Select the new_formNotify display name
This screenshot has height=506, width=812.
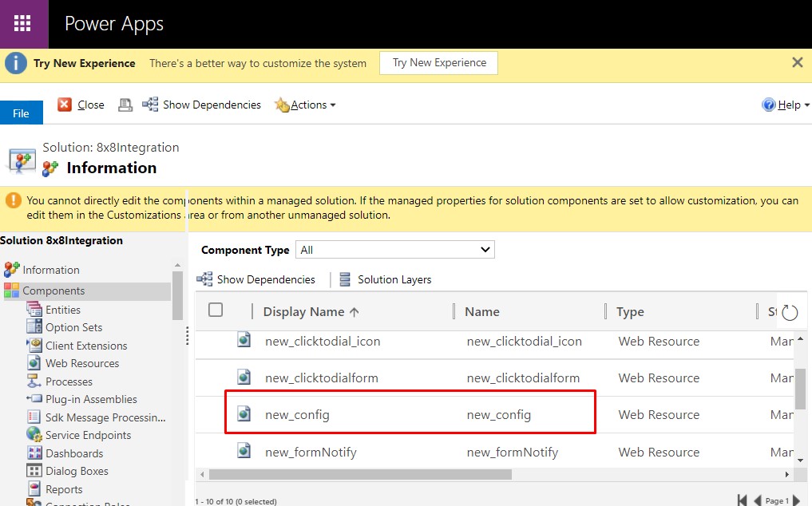pyautogui.click(x=311, y=453)
